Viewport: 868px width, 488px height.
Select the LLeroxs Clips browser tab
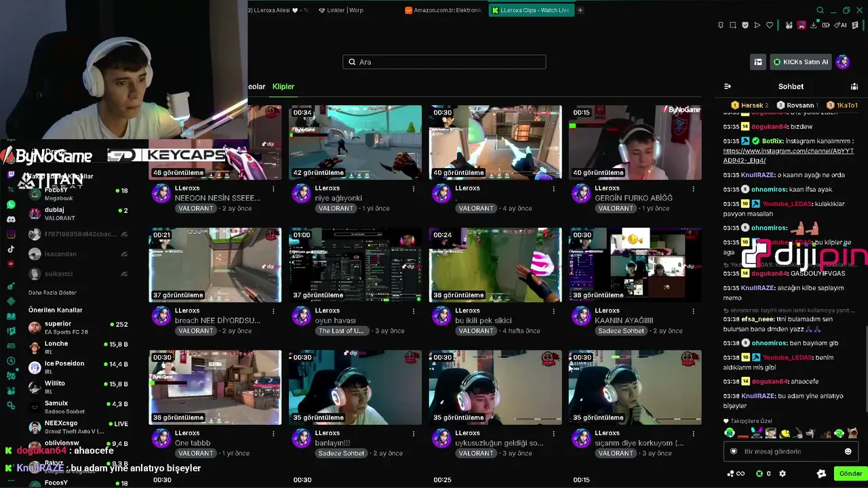[532, 10]
